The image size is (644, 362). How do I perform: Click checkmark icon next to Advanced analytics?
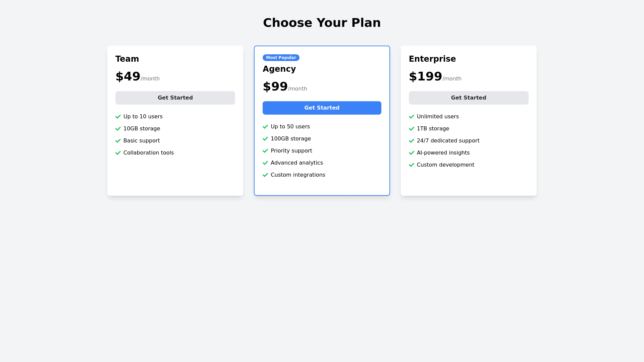pos(265,163)
